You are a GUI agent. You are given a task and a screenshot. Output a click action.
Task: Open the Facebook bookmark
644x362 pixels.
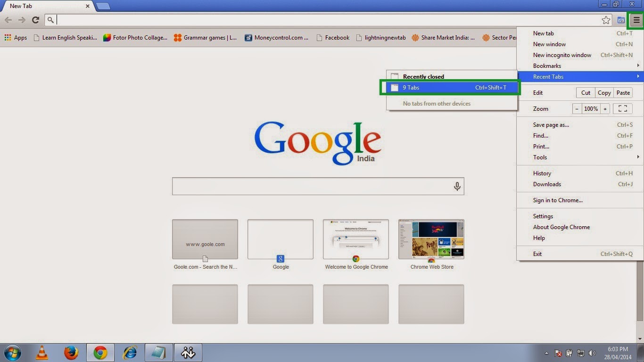click(x=333, y=38)
